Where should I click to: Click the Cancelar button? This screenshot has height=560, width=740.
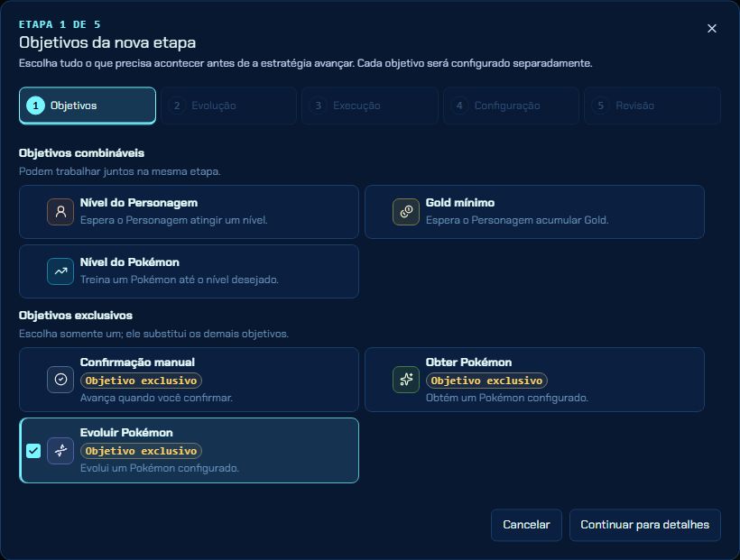[526, 525]
